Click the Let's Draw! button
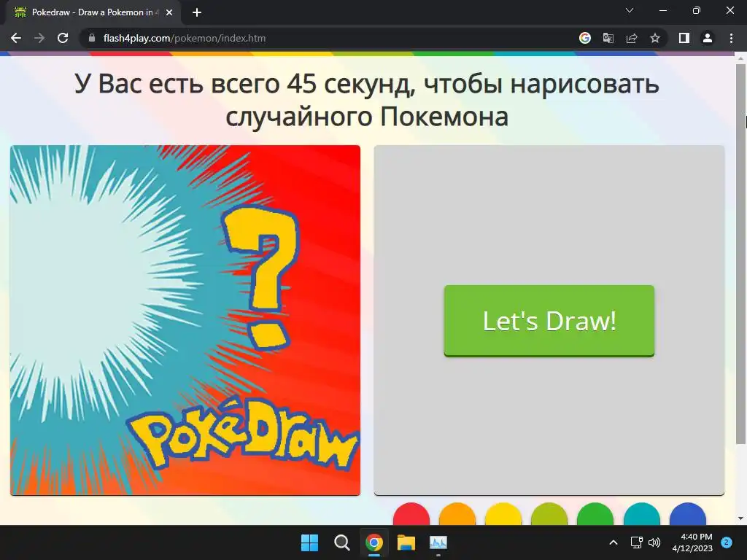 tap(549, 321)
